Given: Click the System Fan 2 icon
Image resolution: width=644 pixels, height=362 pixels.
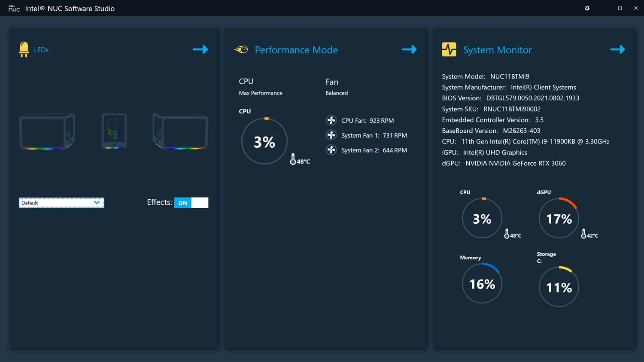Looking at the screenshot, I should (x=331, y=150).
